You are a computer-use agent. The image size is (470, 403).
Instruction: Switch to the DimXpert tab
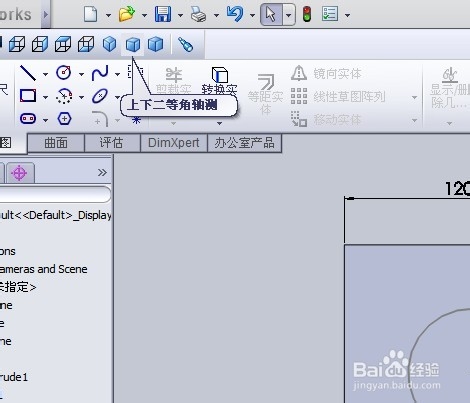click(x=174, y=143)
